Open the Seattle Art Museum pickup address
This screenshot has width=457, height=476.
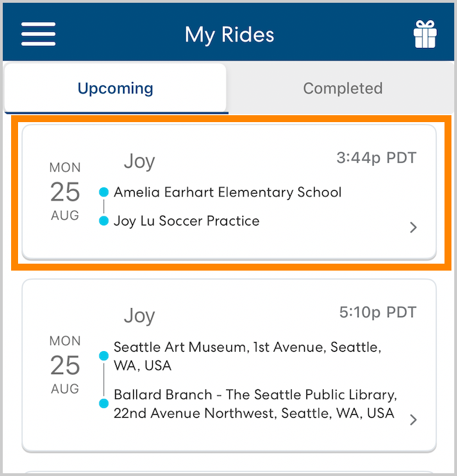click(247, 356)
